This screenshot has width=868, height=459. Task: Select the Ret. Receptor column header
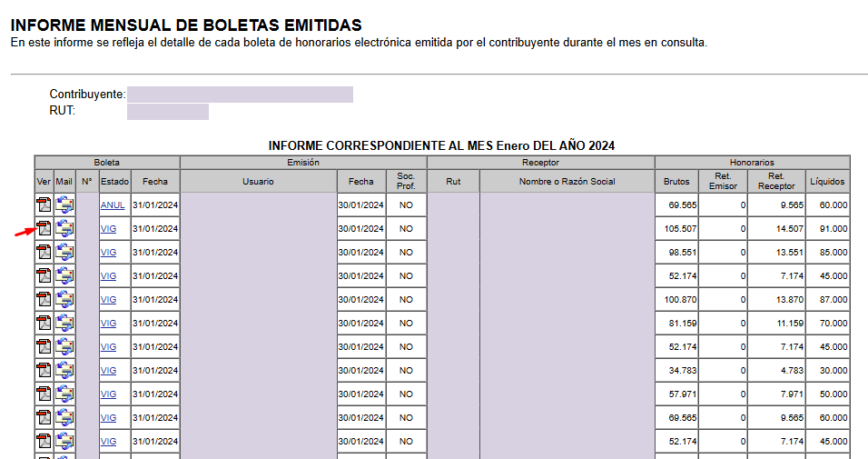click(776, 181)
